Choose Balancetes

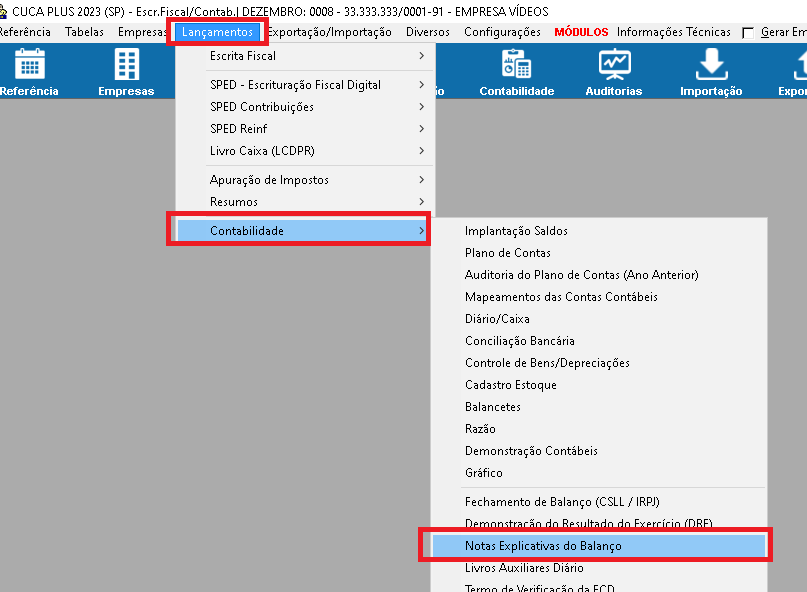[x=599, y=407]
